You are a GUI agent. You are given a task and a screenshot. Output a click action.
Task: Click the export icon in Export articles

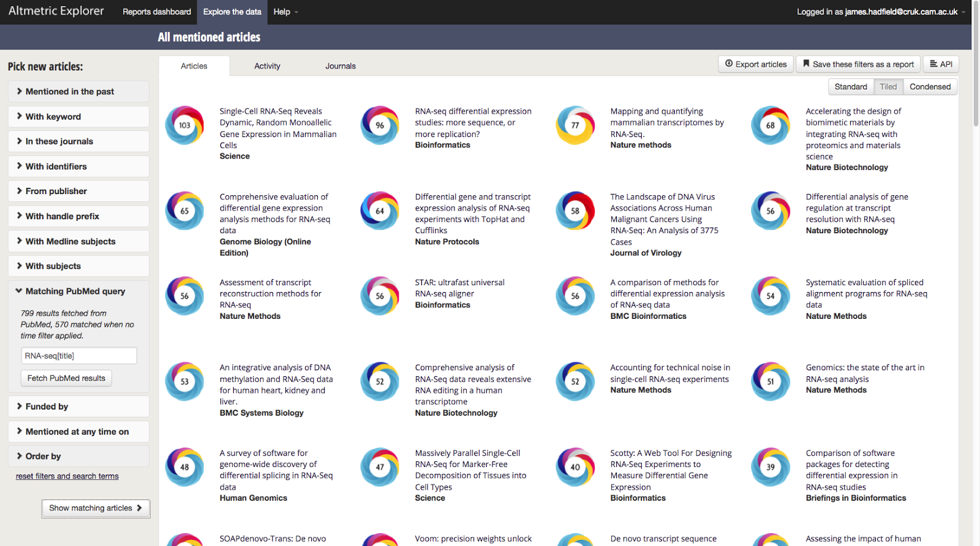(729, 64)
